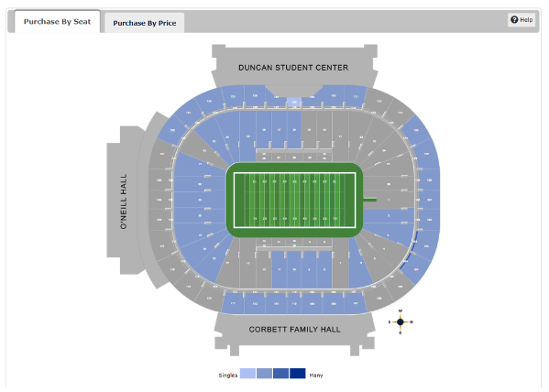This screenshot has height=392, width=549.
Task: Click the darkest Many legend swatch
Action: click(298, 374)
